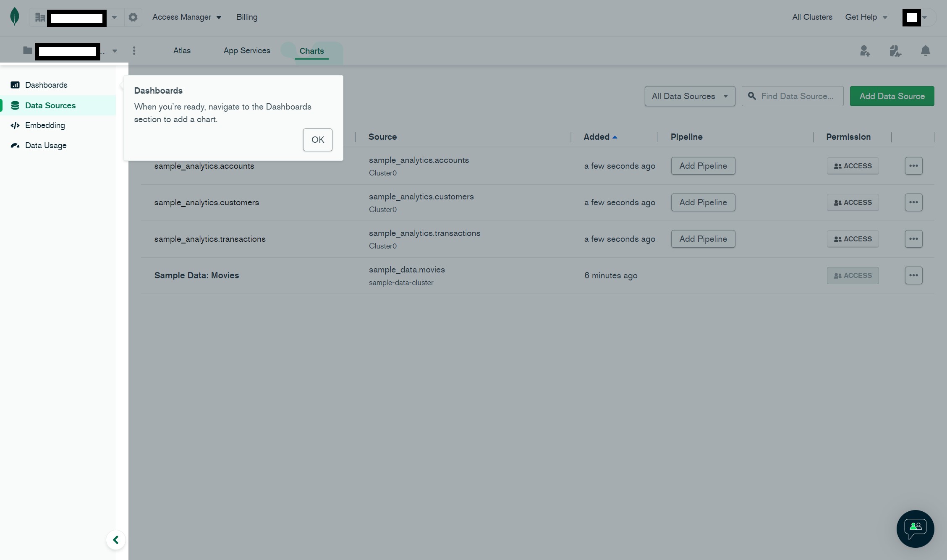Click the project folder icon
Viewport: 947px width, 560px height.
(x=28, y=50)
